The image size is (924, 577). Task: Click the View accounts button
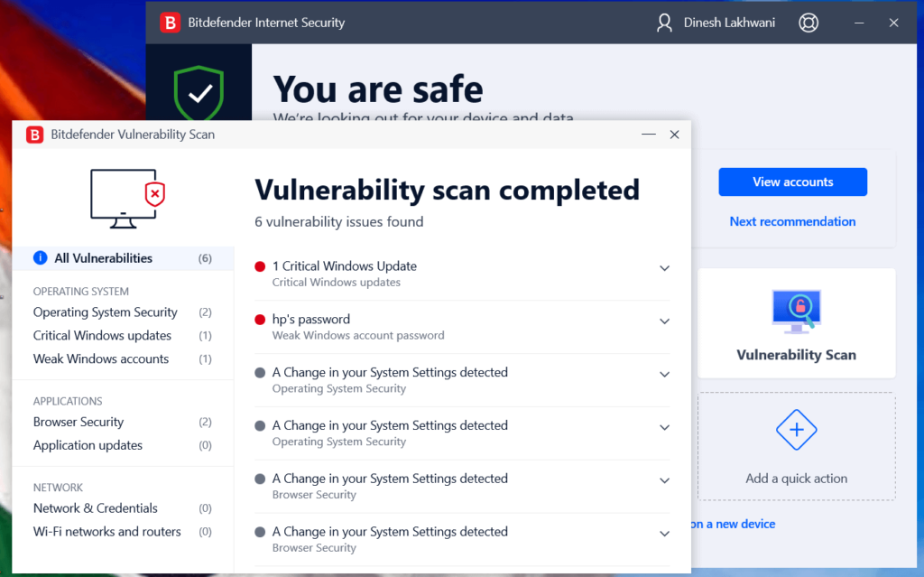tap(792, 181)
